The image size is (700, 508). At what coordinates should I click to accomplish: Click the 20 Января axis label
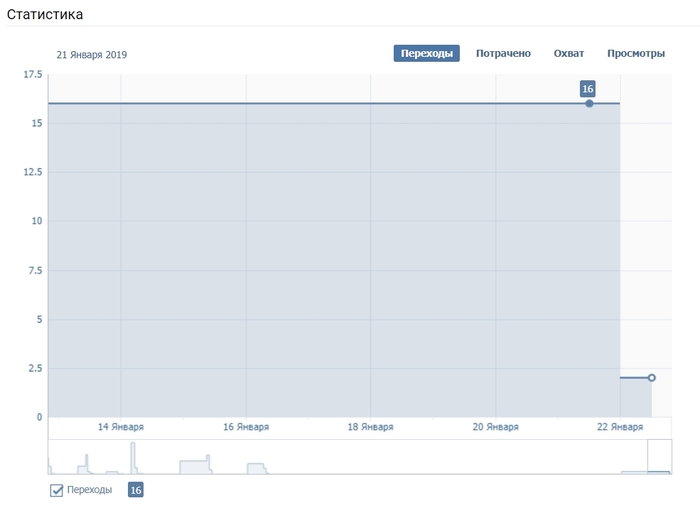495,427
